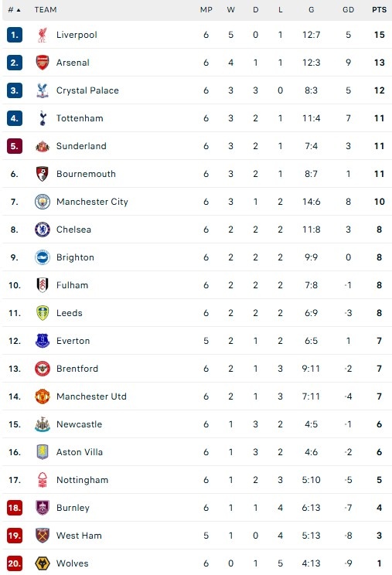Select the Nottingham row in standings
Image resolution: width=392 pixels, height=575 pixels.
click(x=197, y=480)
